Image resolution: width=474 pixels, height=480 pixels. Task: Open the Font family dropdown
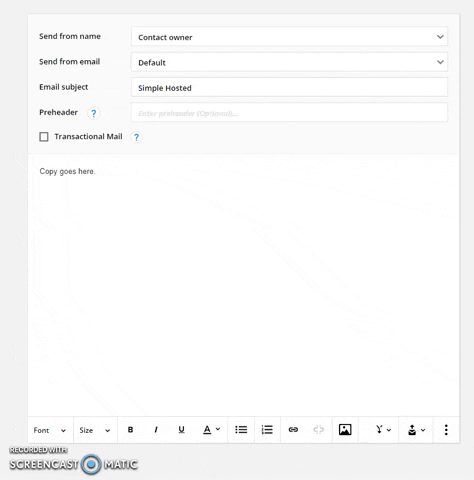tap(50, 430)
